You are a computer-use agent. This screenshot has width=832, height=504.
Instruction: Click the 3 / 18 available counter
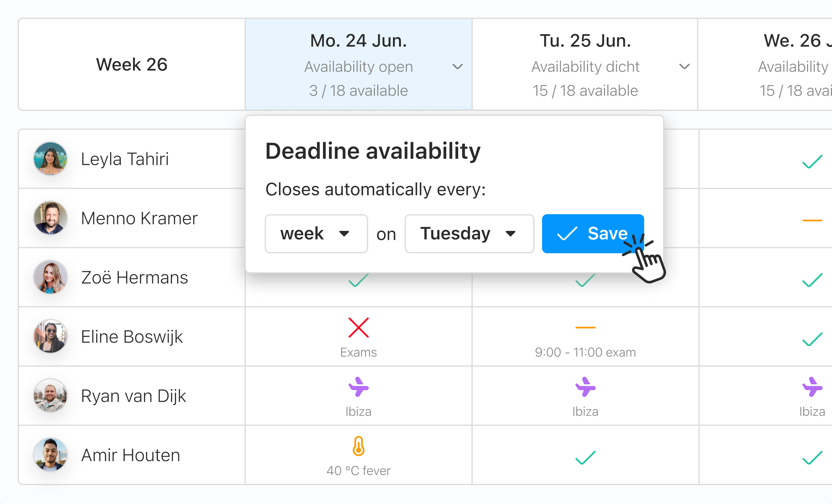pos(358,90)
